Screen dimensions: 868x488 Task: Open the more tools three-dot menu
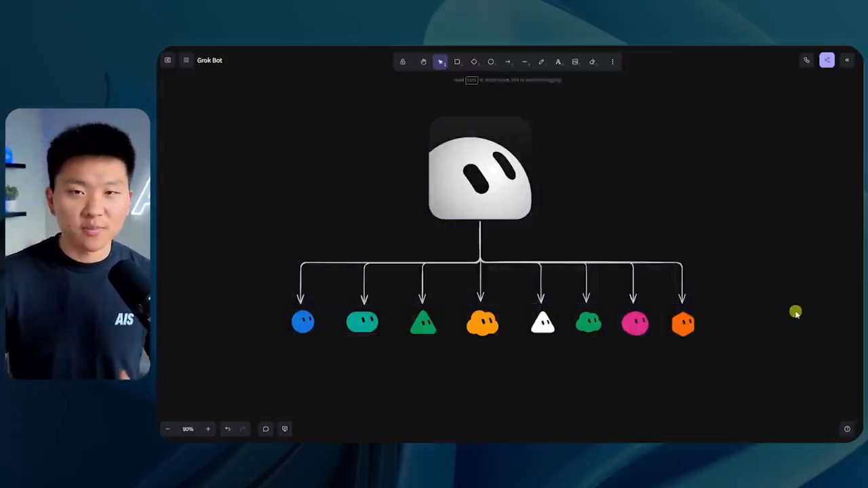612,62
